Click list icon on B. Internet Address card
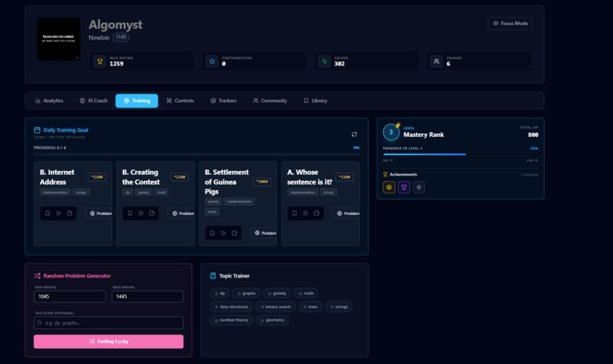Viewport: 613px width, 364px height. [x=59, y=214]
